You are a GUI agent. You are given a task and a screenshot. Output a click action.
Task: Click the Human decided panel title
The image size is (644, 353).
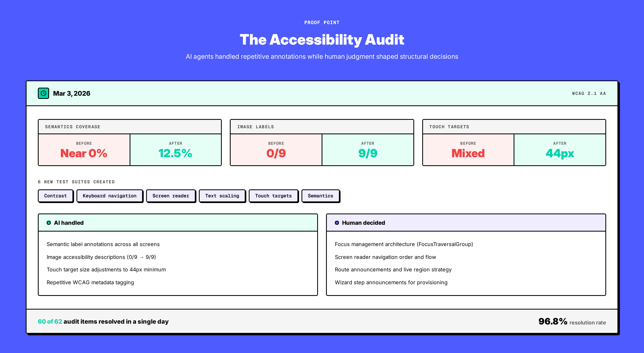coord(363,223)
